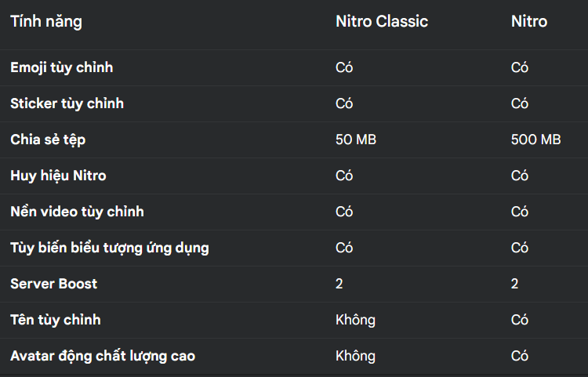Screen dimensions: 588x377
Task: Click the "Tên tùy chỉnh" feature name
Action: pos(55,320)
